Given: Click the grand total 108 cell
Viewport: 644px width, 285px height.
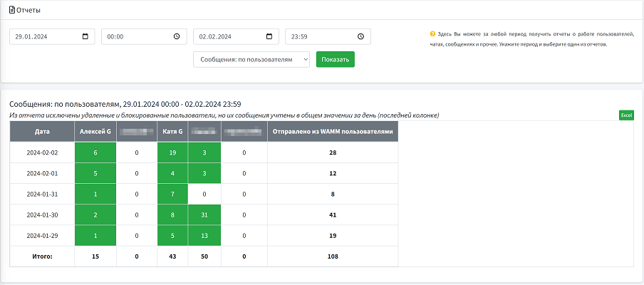Looking at the screenshot, I should point(333,256).
